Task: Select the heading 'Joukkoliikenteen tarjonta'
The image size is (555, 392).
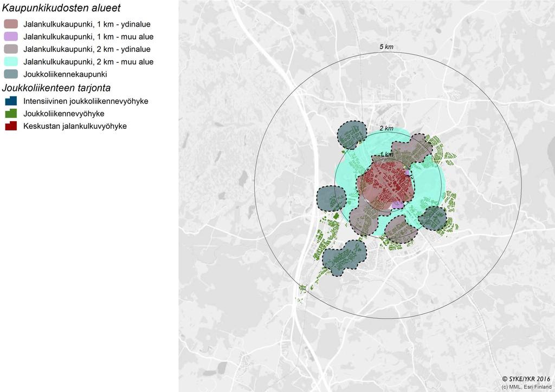Action: [56, 88]
